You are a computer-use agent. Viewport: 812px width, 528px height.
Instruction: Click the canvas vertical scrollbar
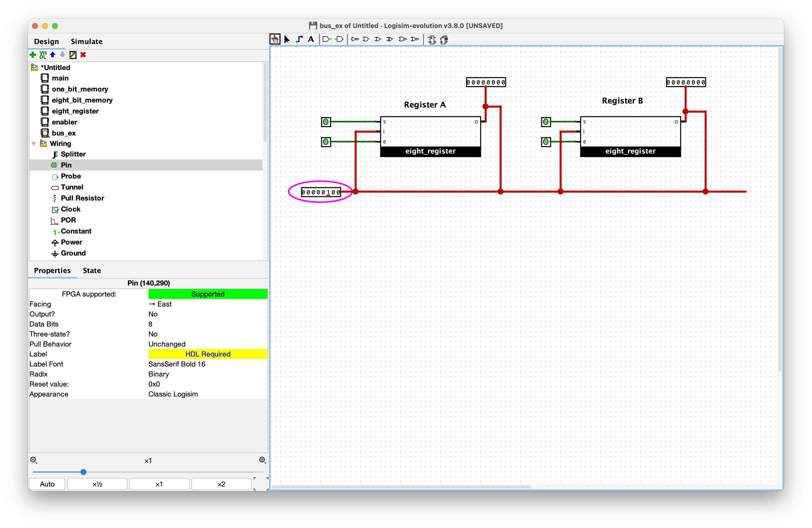coord(780,210)
